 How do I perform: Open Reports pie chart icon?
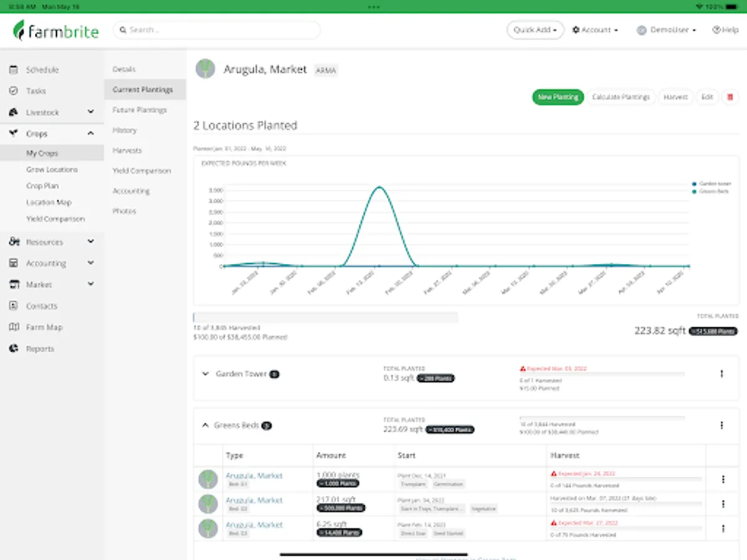14,348
